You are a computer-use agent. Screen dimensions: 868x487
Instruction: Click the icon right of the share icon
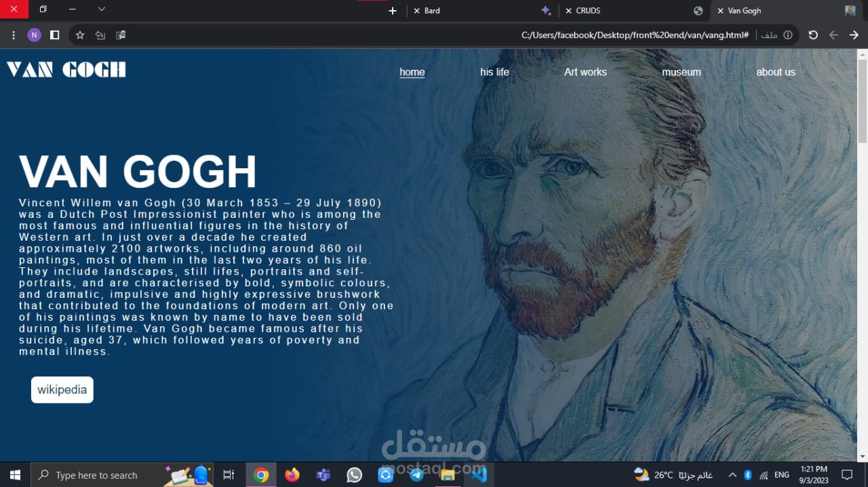coord(121,35)
